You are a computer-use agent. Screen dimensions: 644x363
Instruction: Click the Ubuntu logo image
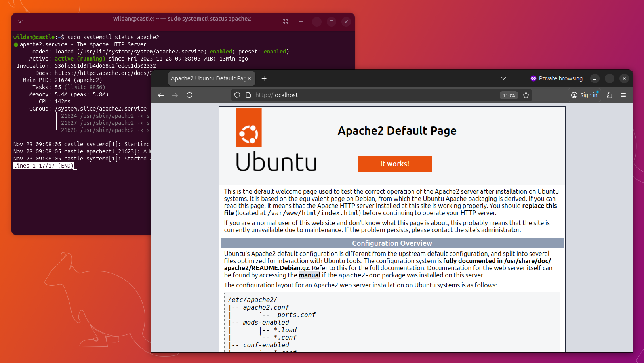point(276,140)
